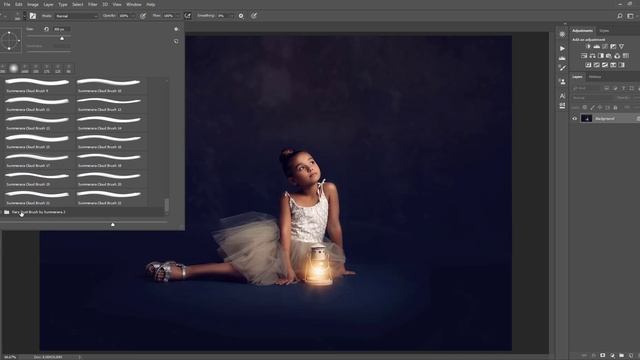Open brush picker settings gear menu

pyautogui.click(x=176, y=29)
